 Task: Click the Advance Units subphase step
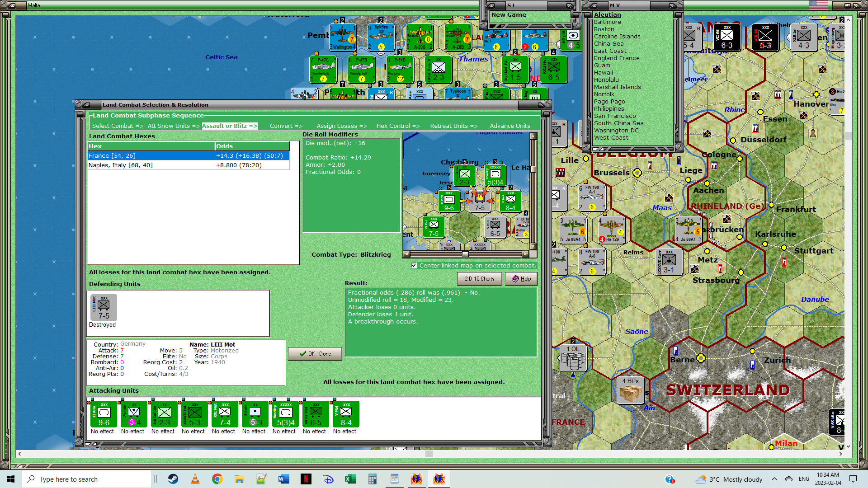(x=510, y=126)
